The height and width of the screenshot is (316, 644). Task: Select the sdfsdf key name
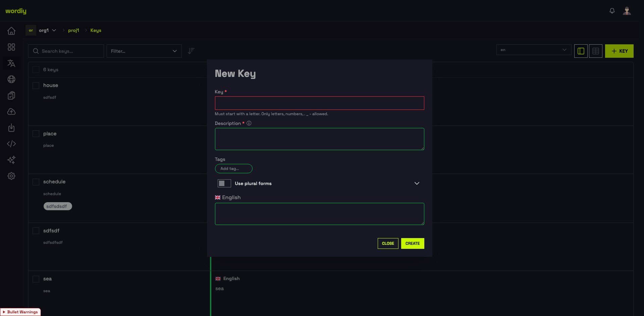coord(51,231)
